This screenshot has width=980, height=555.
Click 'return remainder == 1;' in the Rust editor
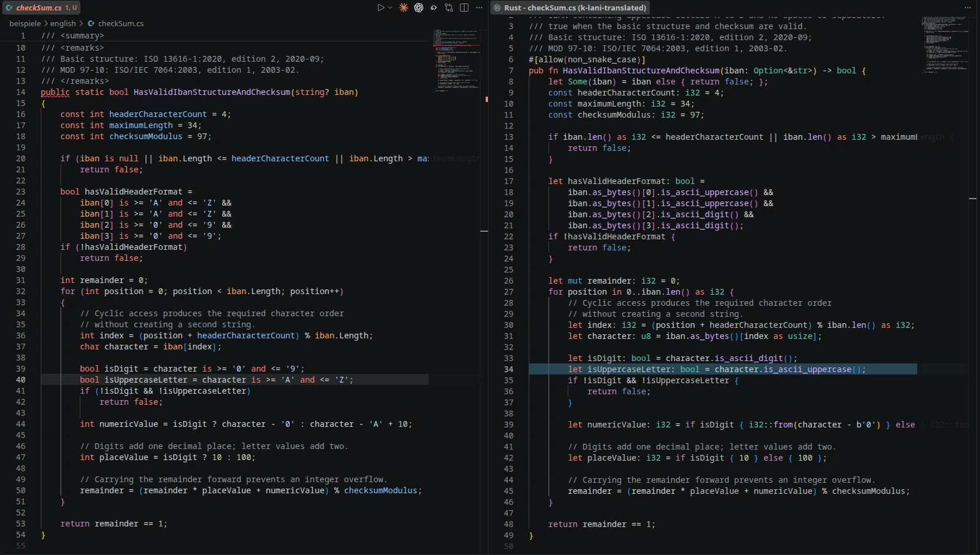[x=602, y=524]
